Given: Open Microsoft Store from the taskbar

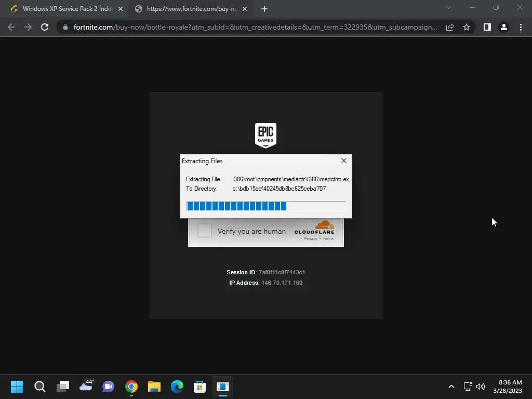Looking at the screenshot, I should [x=199, y=387].
